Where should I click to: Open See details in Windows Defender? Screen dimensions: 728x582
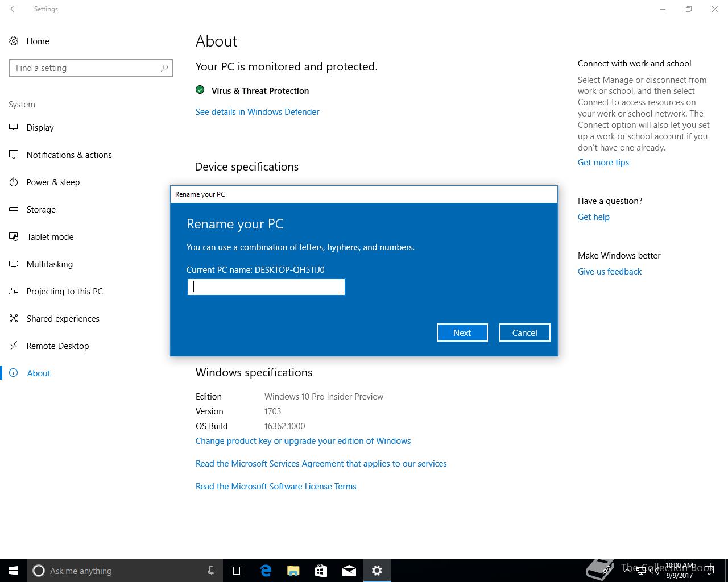pos(257,111)
